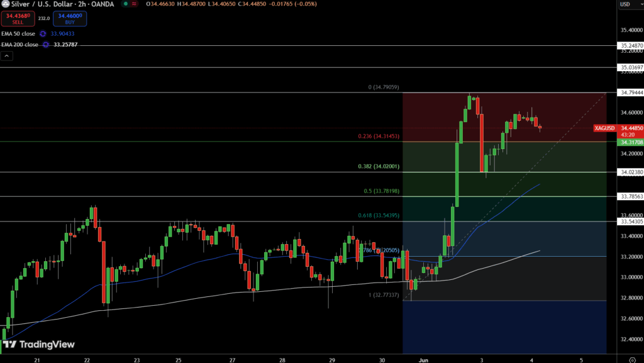Click the Silver symbol logo icon
The image size is (644, 363).
click(4, 4)
